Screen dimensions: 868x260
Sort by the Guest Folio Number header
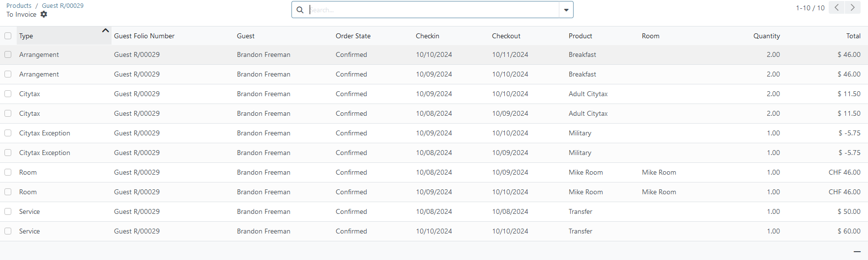coord(144,36)
